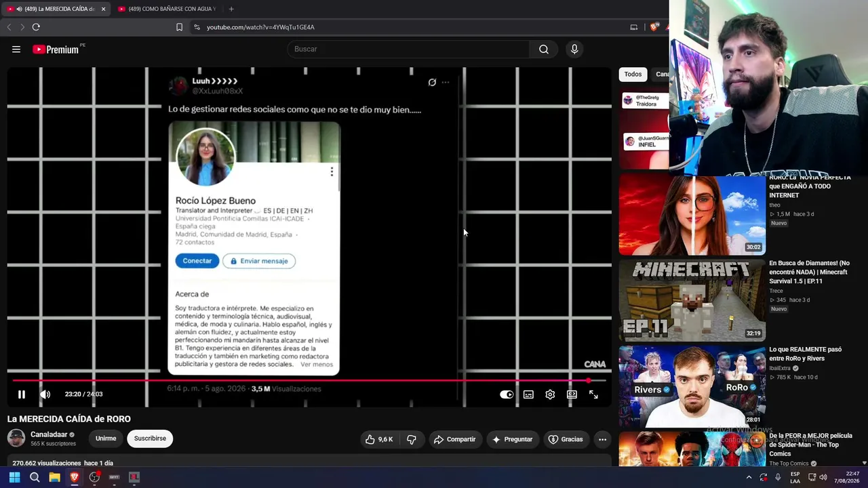Show hidden system tray icons chevron

tap(749, 477)
